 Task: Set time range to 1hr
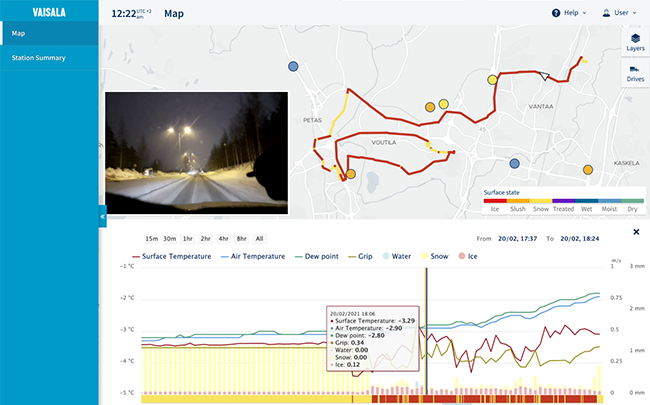coord(188,239)
